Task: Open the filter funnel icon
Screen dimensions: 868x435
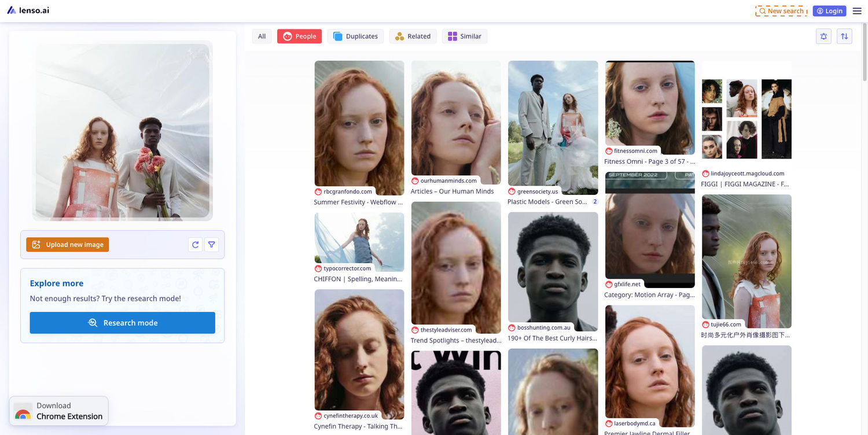Action: point(212,245)
